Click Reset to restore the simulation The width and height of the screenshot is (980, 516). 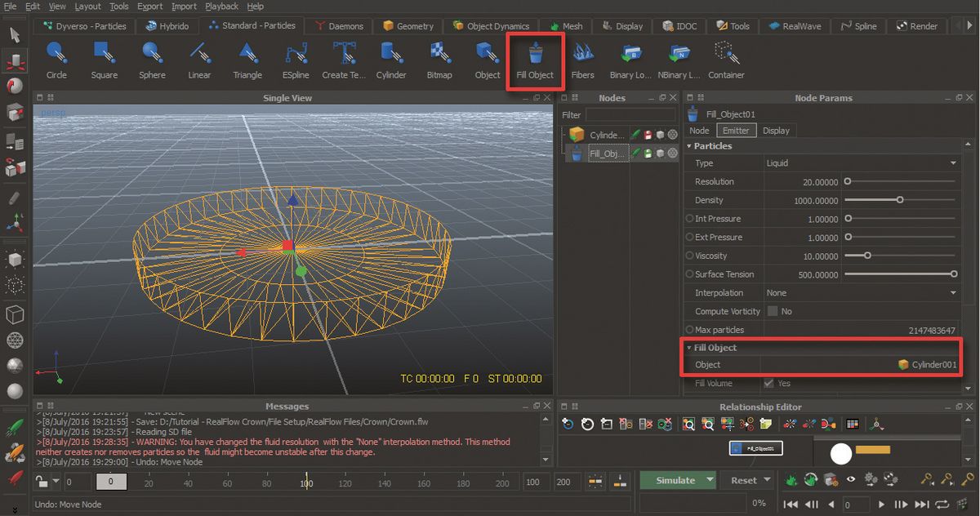click(742, 480)
